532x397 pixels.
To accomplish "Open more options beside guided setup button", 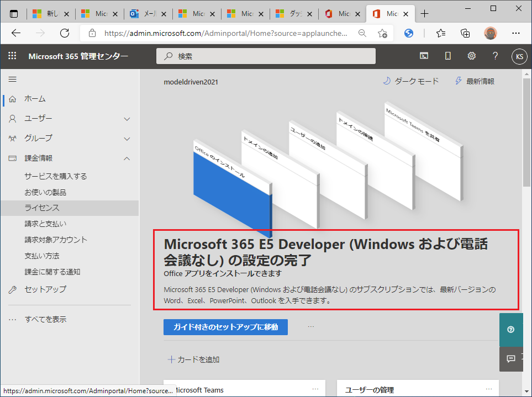I will [311, 327].
